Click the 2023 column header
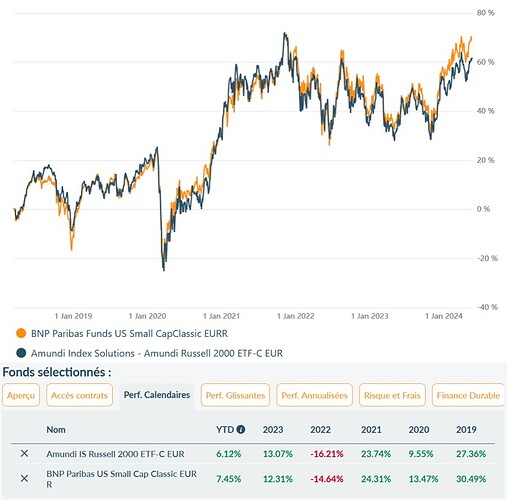This screenshot has height=500, width=509. point(273,430)
